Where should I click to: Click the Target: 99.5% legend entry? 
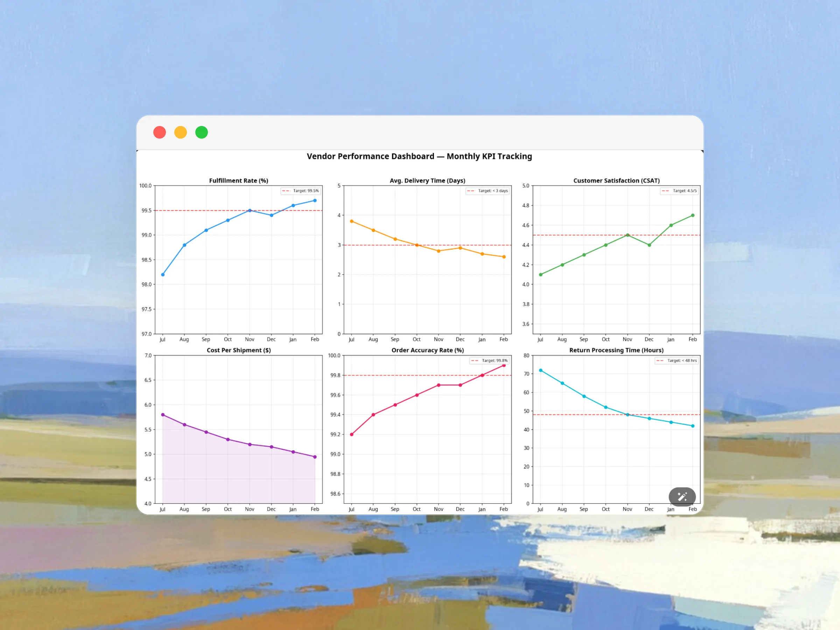[x=300, y=191]
